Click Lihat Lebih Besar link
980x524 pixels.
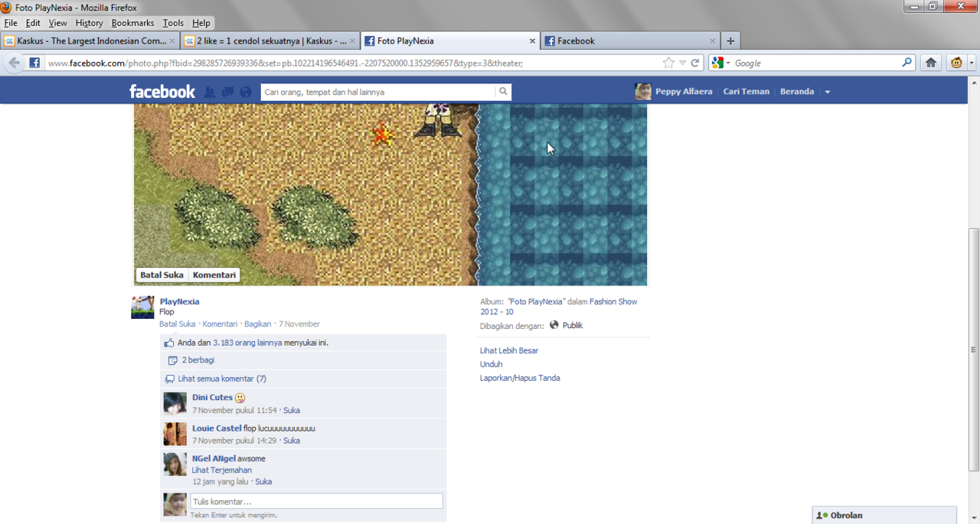509,350
